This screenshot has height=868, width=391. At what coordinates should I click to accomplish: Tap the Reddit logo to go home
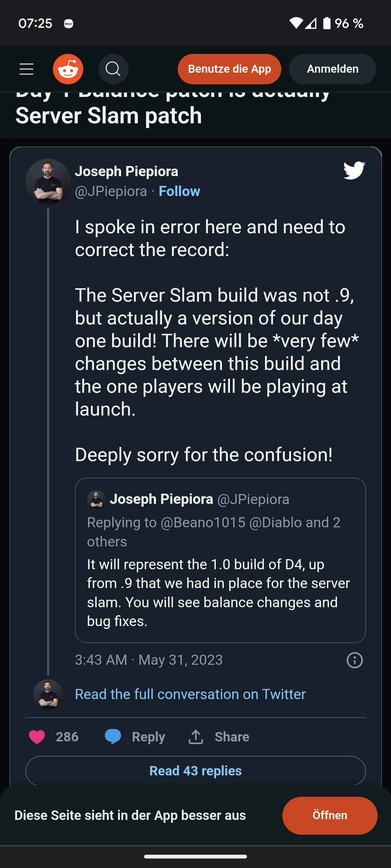[x=68, y=69]
